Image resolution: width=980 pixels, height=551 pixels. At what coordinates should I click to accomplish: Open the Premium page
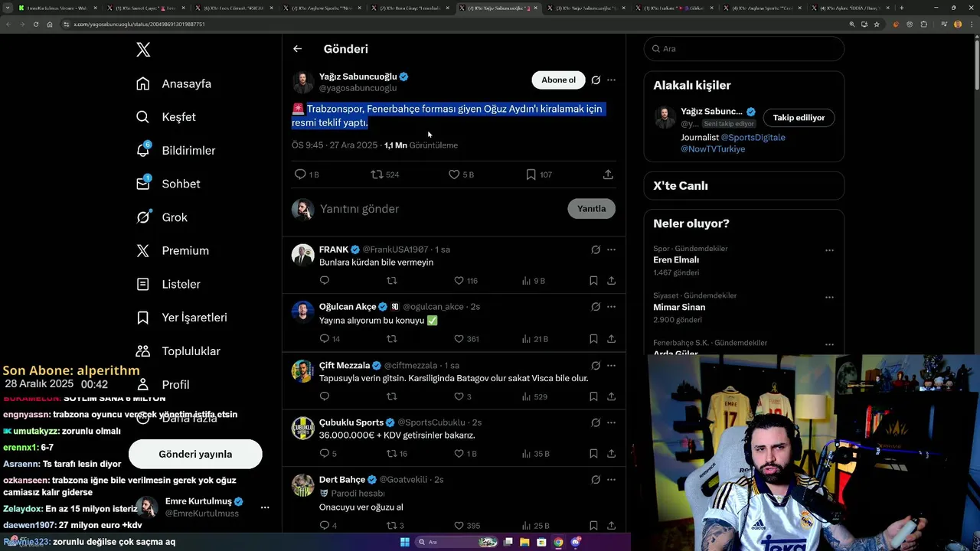(172, 250)
